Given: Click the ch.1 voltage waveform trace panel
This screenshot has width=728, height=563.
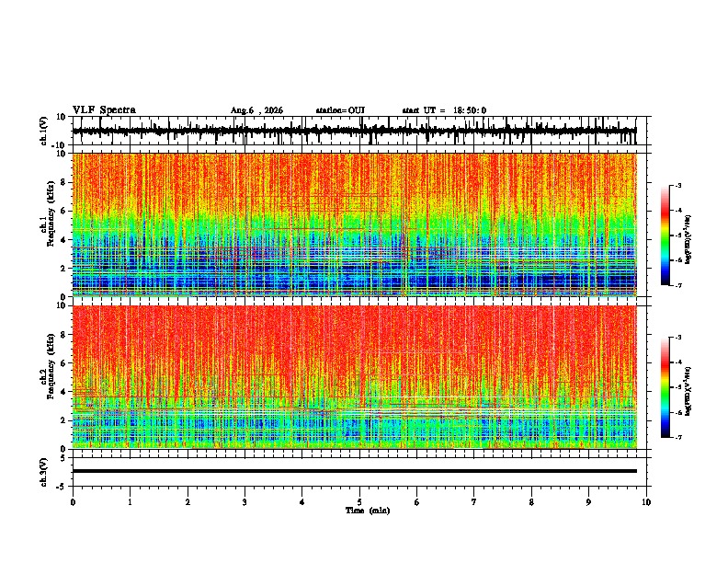Looking at the screenshot, I should coord(358,131).
